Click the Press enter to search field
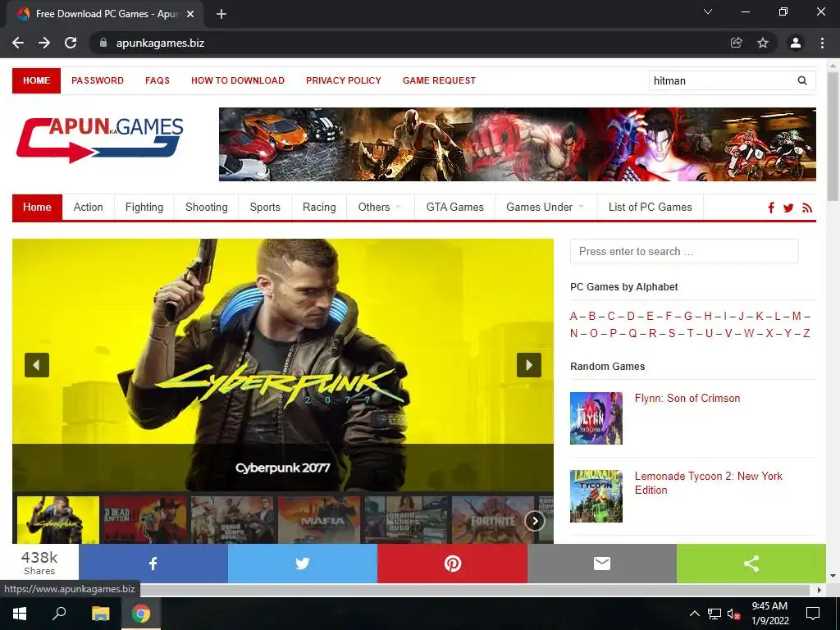Viewport: 840px width, 630px height. coord(684,251)
